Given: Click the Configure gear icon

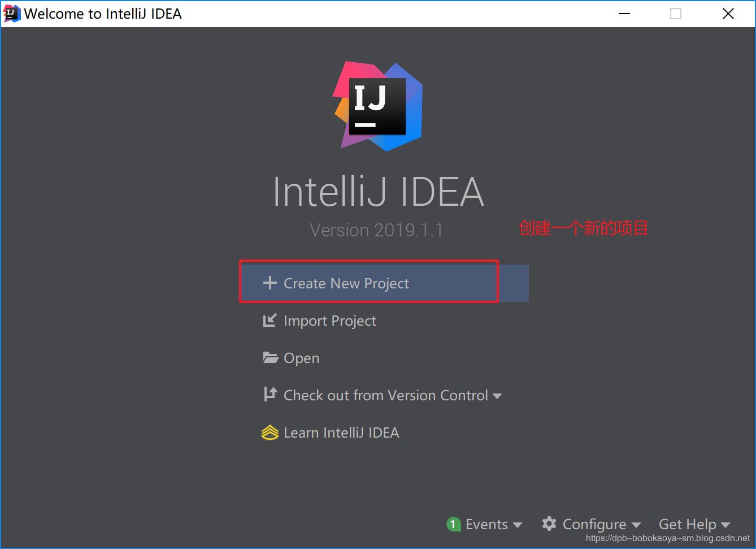Looking at the screenshot, I should (549, 524).
